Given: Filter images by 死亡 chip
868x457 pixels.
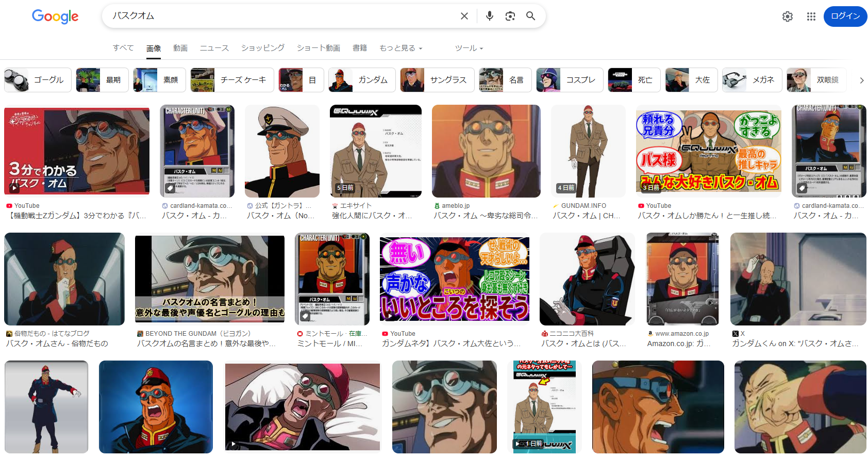Looking at the screenshot, I should [x=634, y=80].
